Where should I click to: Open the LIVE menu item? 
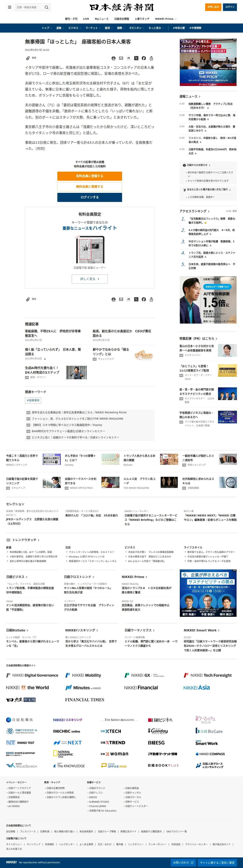point(86,19)
